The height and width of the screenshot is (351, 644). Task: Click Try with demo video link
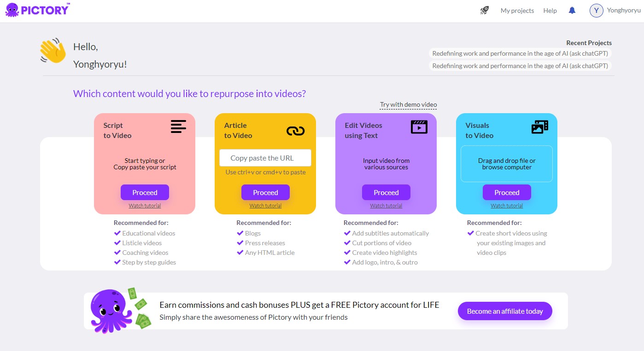(x=408, y=105)
